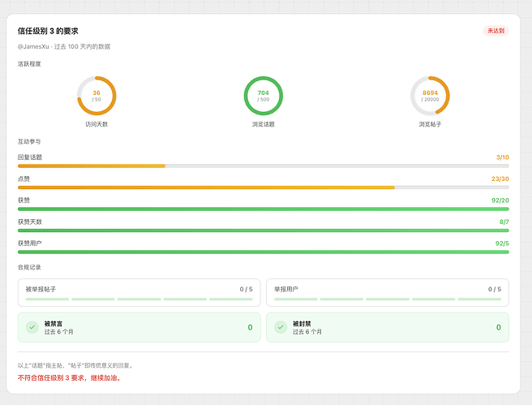
Task: Click the 0 / 5 count in 举报用户 card
Action: (495, 289)
